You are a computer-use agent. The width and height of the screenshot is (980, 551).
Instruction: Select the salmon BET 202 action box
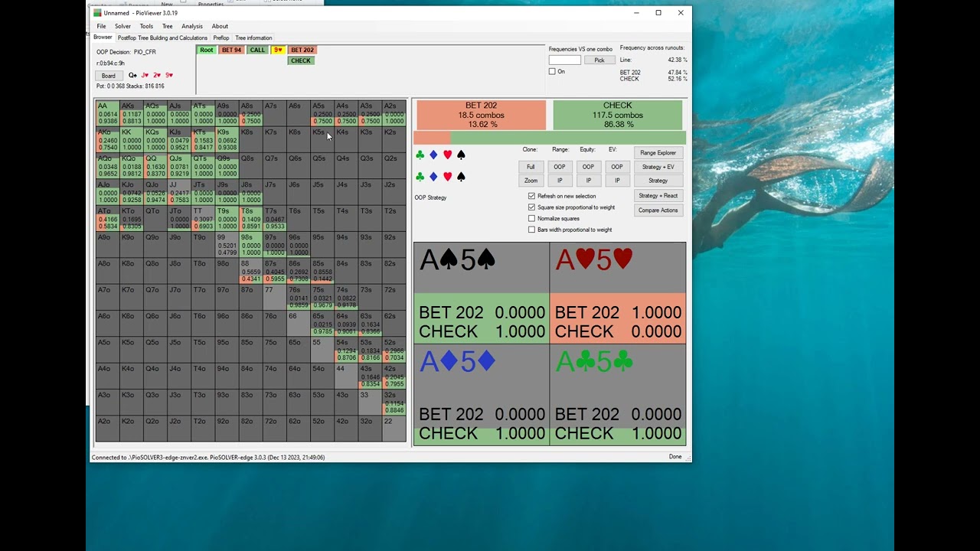482,115
